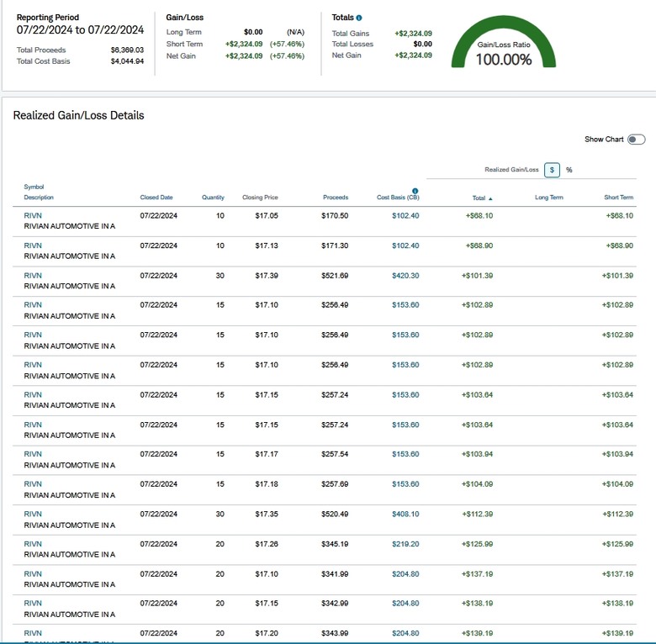Sort by Closed Date column header

coord(156,198)
